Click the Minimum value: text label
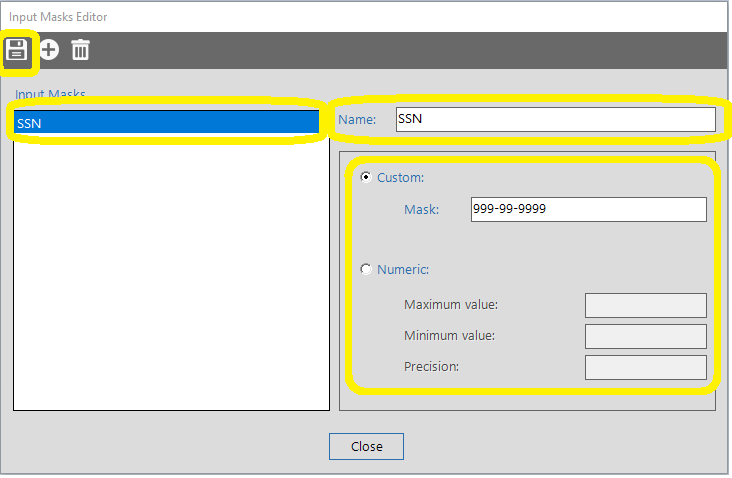The width and height of the screenshot is (732, 478). tap(450, 336)
